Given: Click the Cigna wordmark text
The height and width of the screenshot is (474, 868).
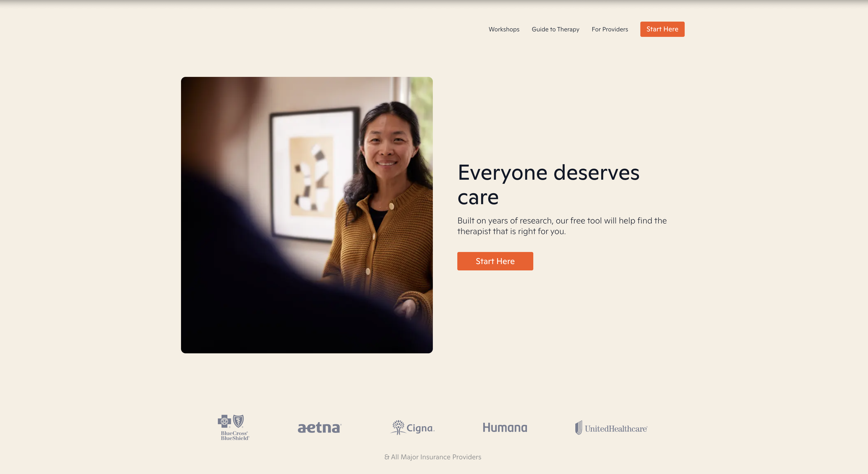Looking at the screenshot, I should click(420, 428).
